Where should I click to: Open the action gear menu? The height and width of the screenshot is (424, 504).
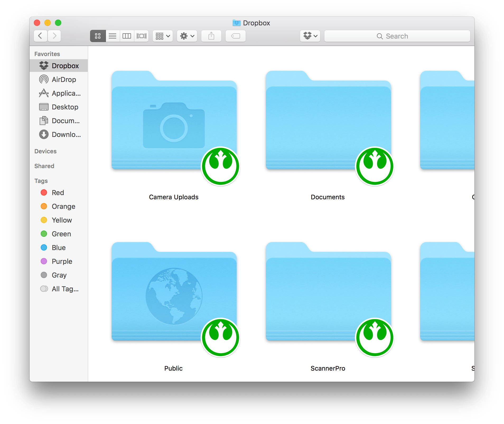click(x=187, y=36)
